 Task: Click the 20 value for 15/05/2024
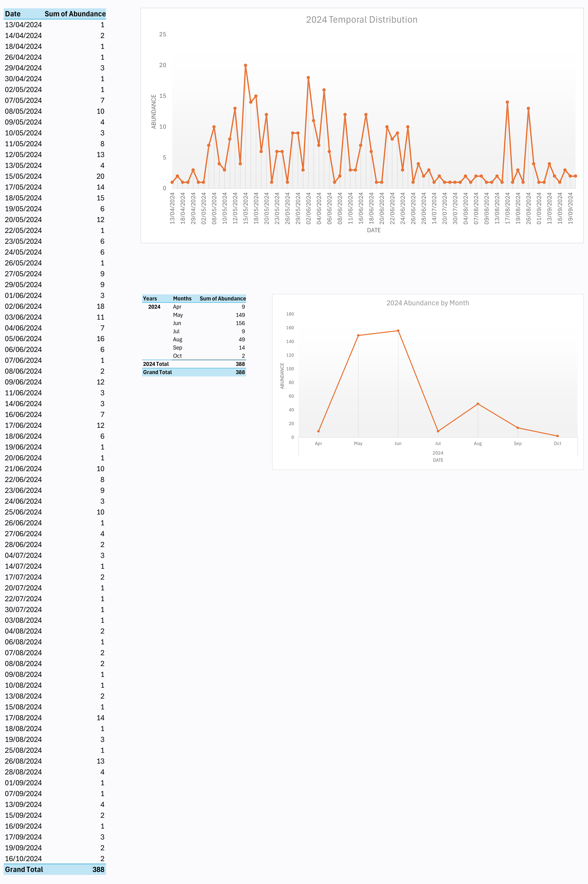[100, 176]
